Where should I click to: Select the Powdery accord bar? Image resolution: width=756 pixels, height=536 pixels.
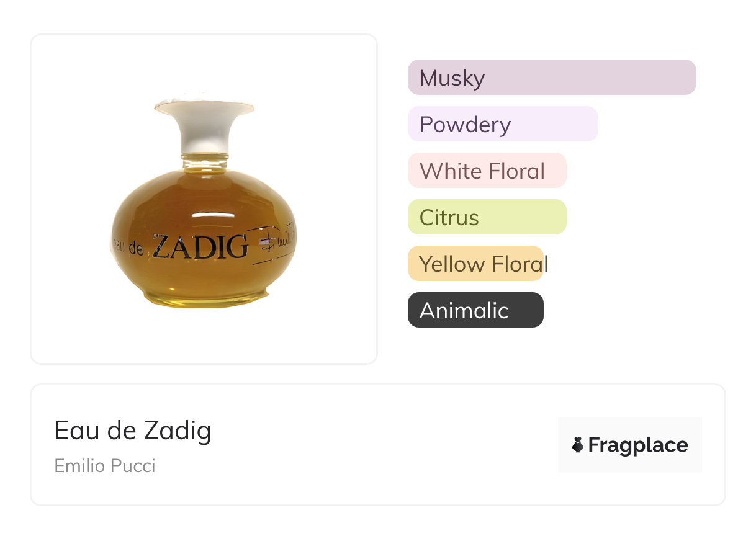[x=502, y=124]
